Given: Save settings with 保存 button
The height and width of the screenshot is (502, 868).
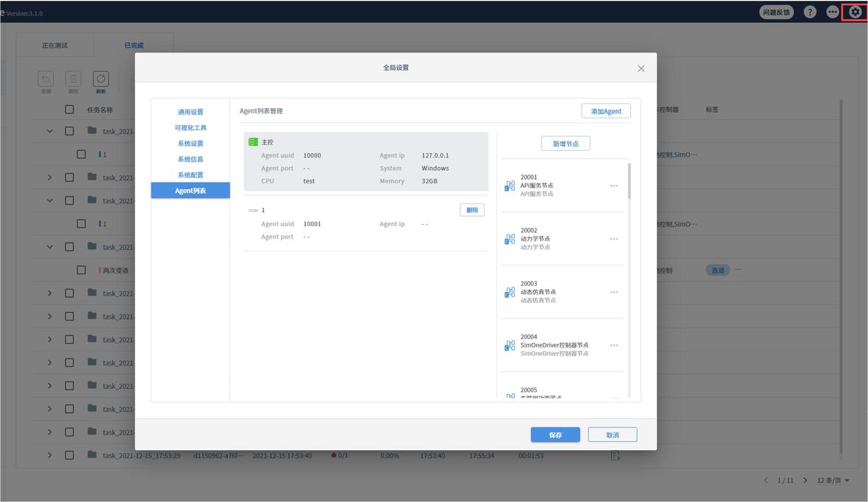Looking at the screenshot, I should 556,435.
